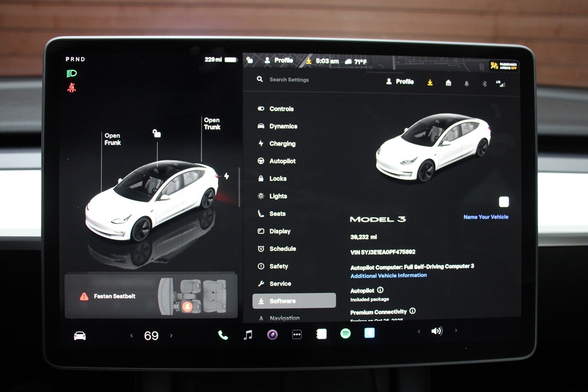Viewport: 588px width, 392px height.
Task: Click the Autopilot info circle icon
Action: coord(380,290)
